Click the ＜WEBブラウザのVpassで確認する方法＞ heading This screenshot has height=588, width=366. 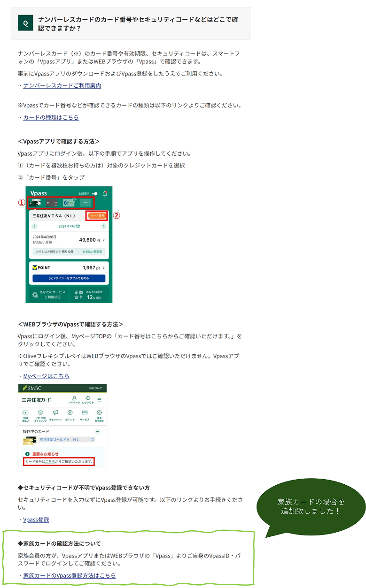70,324
